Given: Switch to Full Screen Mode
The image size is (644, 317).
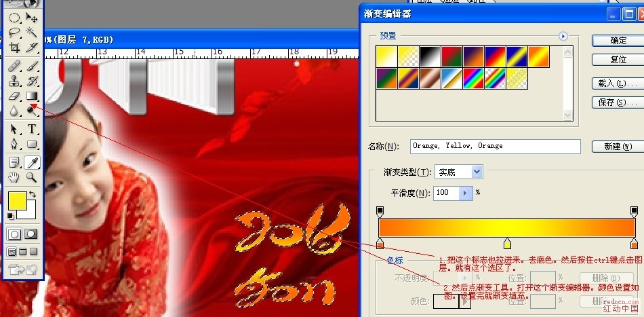Looking at the screenshot, I should [x=34, y=252].
